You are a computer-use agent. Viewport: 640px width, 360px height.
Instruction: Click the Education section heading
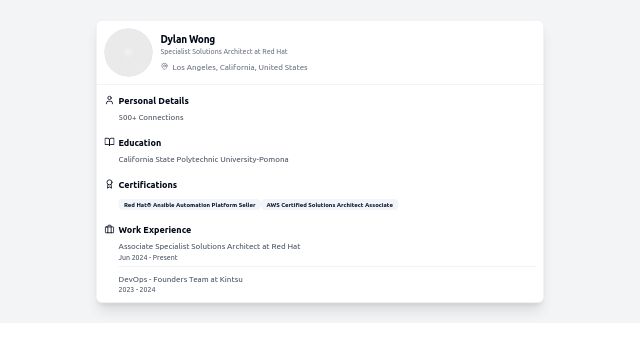140,143
